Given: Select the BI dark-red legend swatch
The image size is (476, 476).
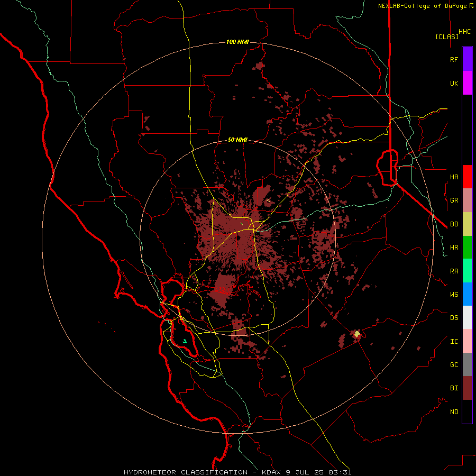Looking at the screenshot, I should pyautogui.click(x=467, y=388).
